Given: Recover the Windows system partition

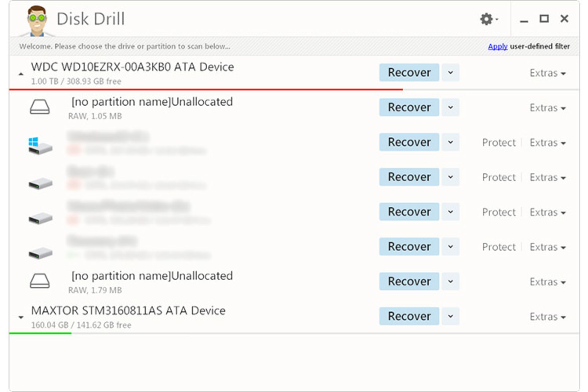Looking at the screenshot, I should pyautogui.click(x=409, y=142).
